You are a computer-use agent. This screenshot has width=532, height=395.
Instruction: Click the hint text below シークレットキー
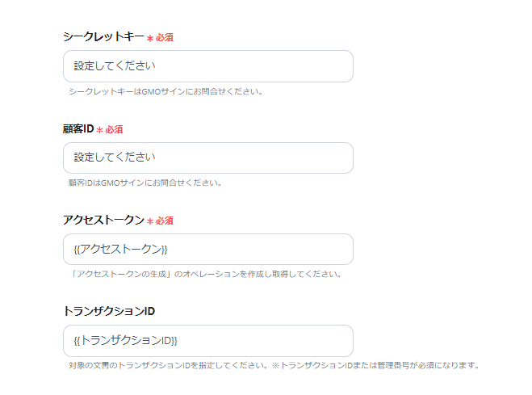[x=165, y=90]
